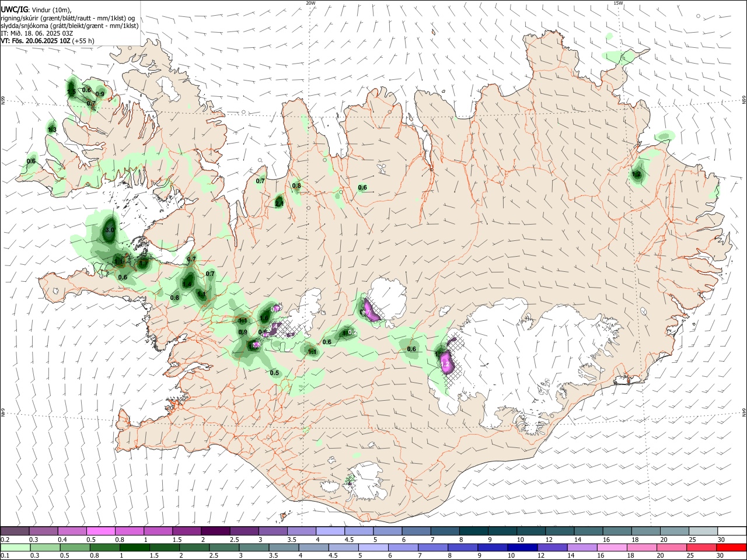Click the red-pink 25 swatch in lower legend row

click(x=702, y=547)
